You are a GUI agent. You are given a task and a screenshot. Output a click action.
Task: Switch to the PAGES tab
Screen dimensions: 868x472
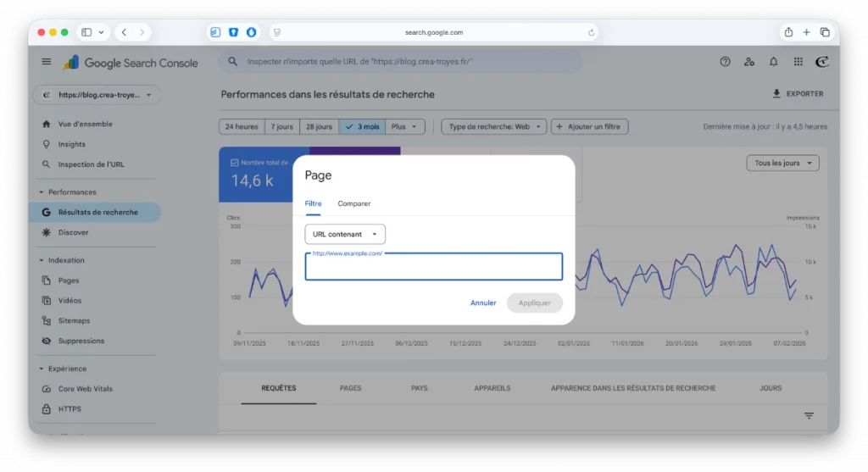coord(350,388)
